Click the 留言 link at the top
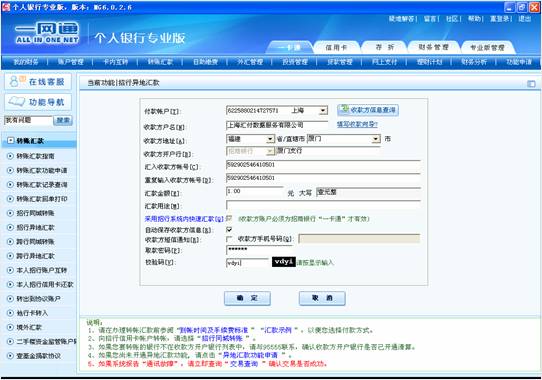This screenshot has width=542, height=380. coord(430,19)
